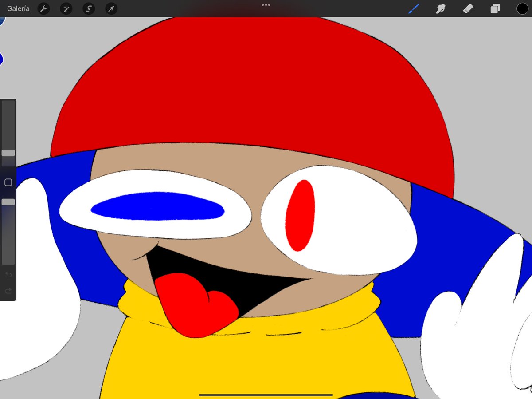Open the Layers panel
The image size is (532, 399).
[495, 8]
